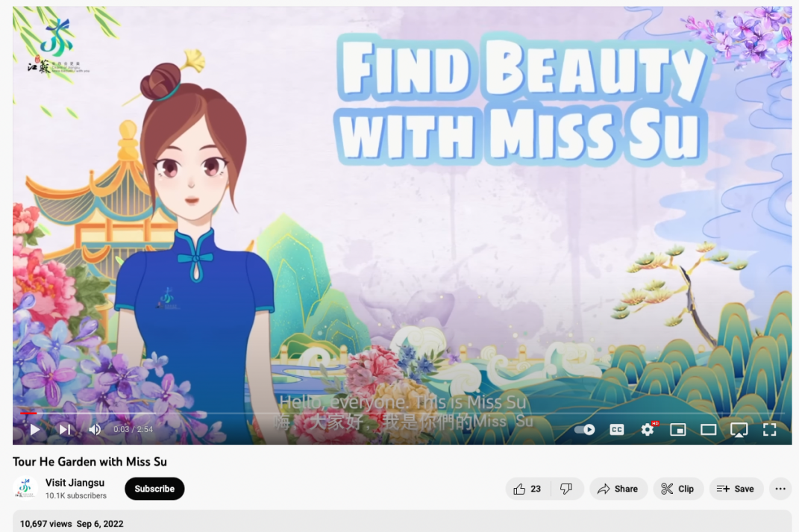Click the 'Sep 6, 2022' upload date
Screen dimensions: 799x532
point(100,524)
